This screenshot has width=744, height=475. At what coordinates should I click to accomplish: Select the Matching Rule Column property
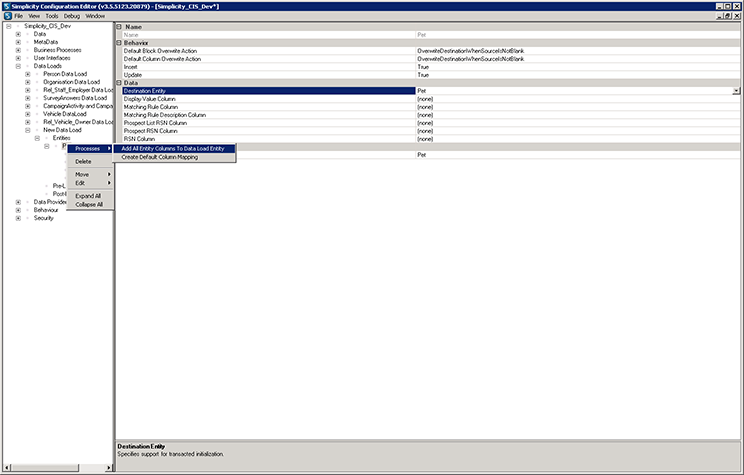(x=269, y=107)
